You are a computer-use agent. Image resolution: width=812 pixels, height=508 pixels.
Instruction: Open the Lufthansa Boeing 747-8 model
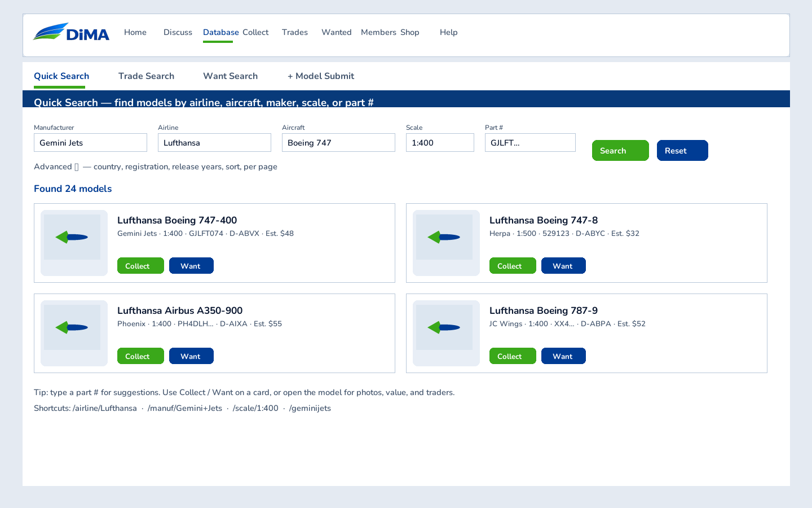(544, 220)
